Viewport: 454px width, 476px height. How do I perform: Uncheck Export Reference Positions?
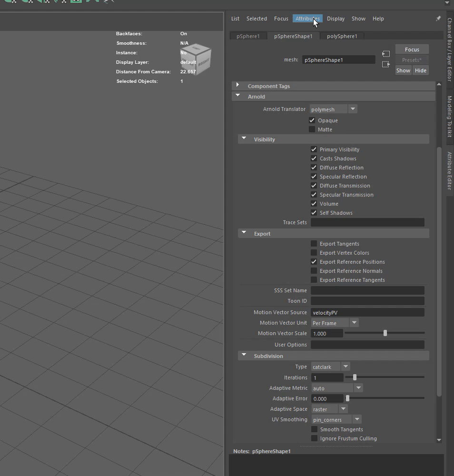(314, 262)
